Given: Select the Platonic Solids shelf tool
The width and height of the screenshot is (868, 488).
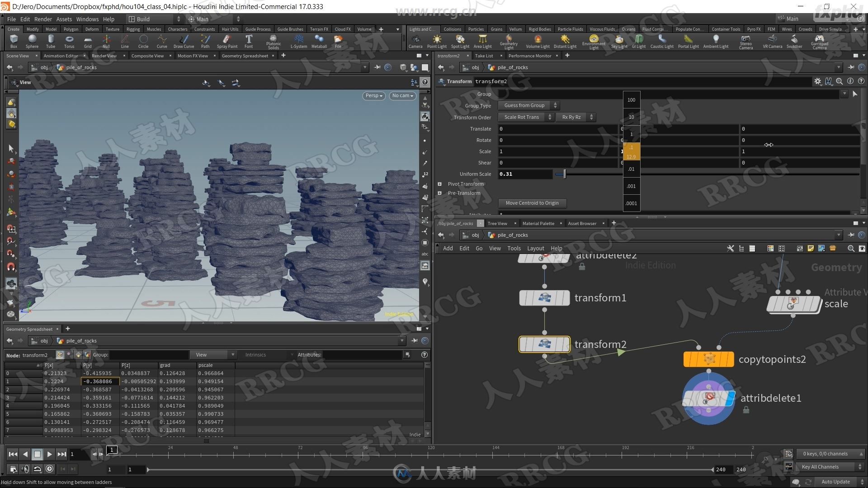Looking at the screenshot, I should point(274,42).
